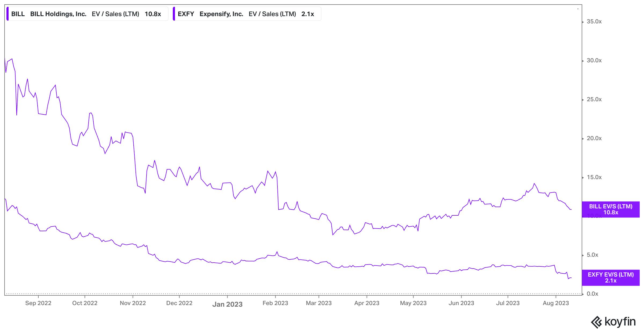Click the May 2023 date axis label
Viewport: 644px width, 333px height.
413,303
